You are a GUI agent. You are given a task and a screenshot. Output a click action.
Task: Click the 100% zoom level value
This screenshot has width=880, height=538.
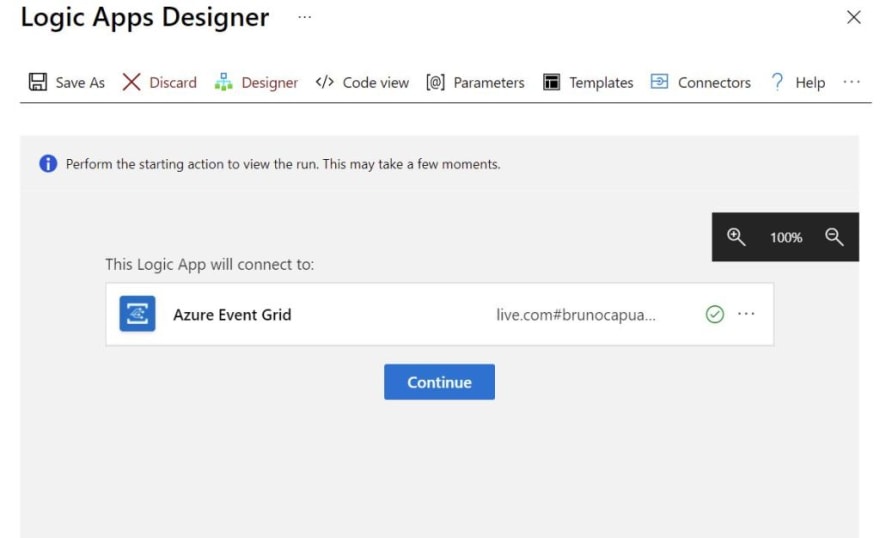(786, 237)
